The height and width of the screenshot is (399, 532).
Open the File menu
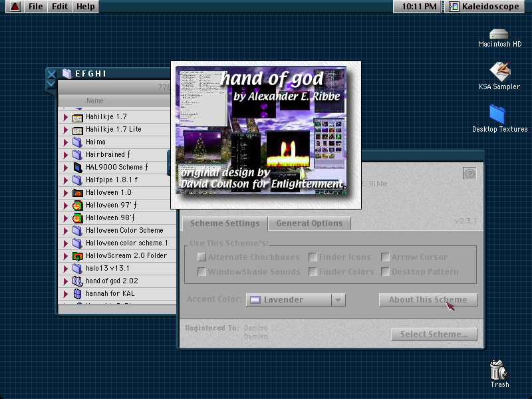pyautogui.click(x=36, y=6)
